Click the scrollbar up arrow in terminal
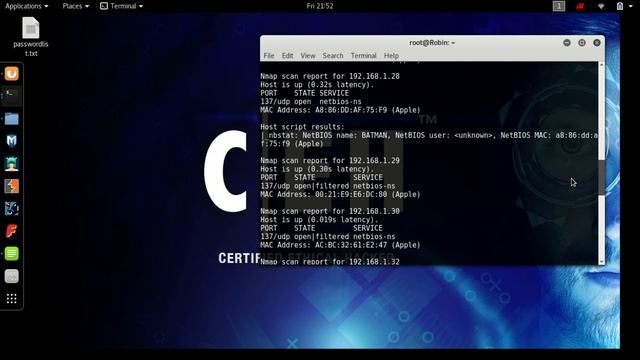The width and height of the screenshot is (640, 360). 601,65
